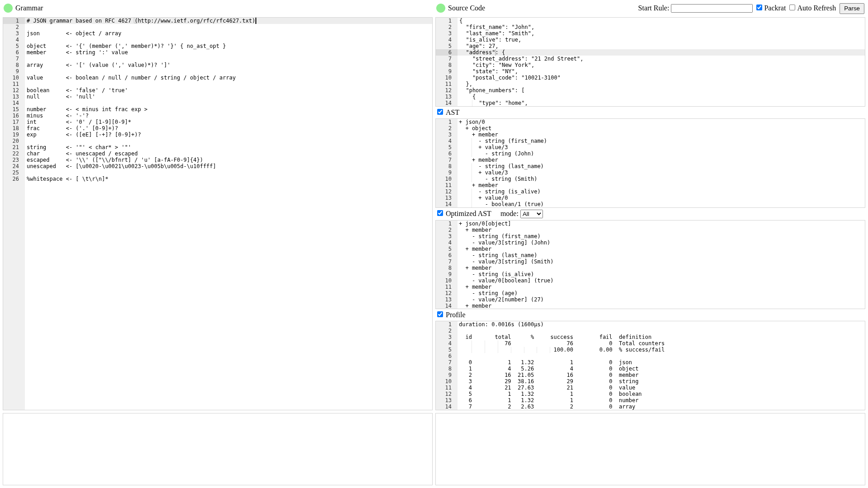
Task: Enable the Auto Refresh checkbox
Action: coord(792,8)
